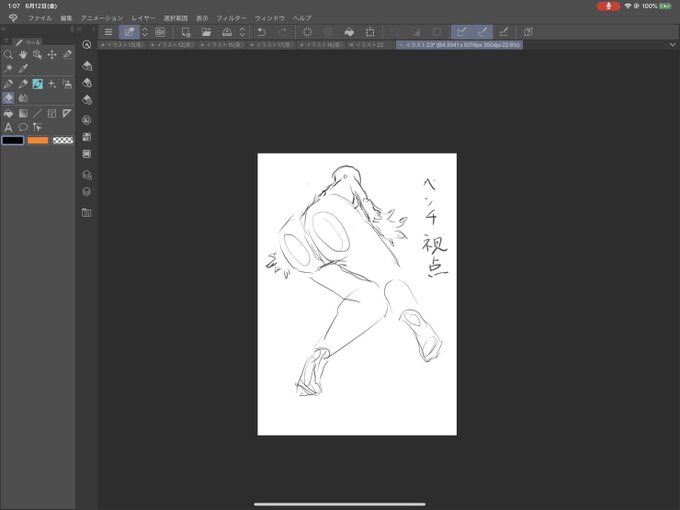Select the Figure line tool

tap(37, 114)
